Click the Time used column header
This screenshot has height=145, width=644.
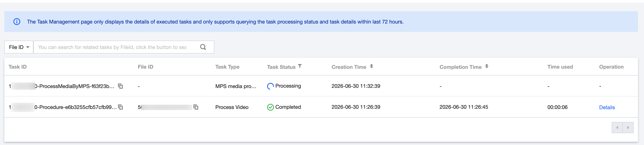[x=560, y=67]
